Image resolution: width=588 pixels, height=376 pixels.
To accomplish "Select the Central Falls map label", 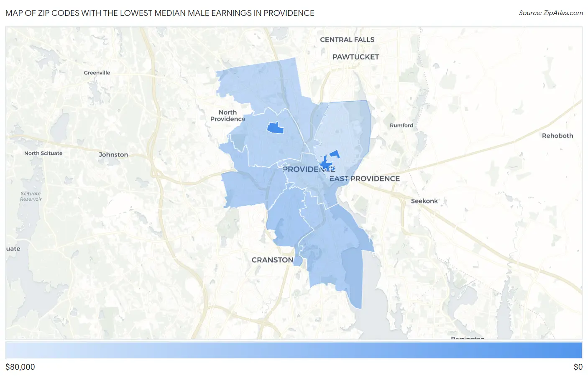I will tap(347, 40).
